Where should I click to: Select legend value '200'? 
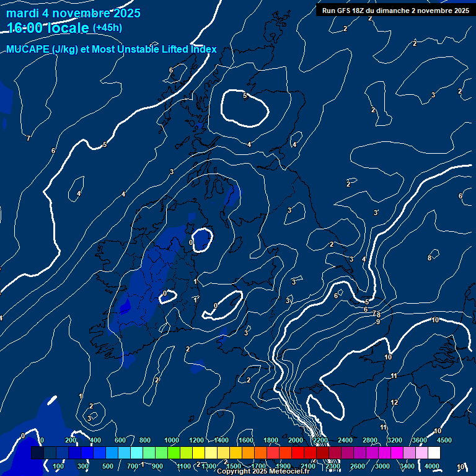coord(71,440)
